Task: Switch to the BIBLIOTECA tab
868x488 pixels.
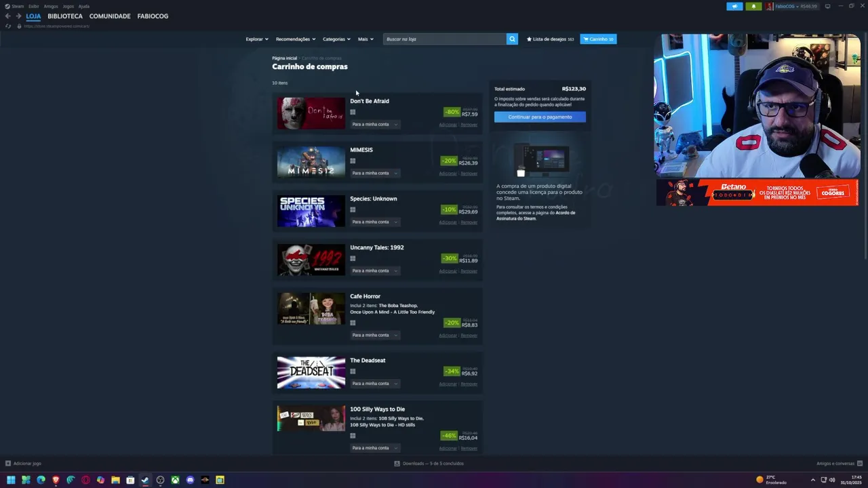Action: (65, 16)
